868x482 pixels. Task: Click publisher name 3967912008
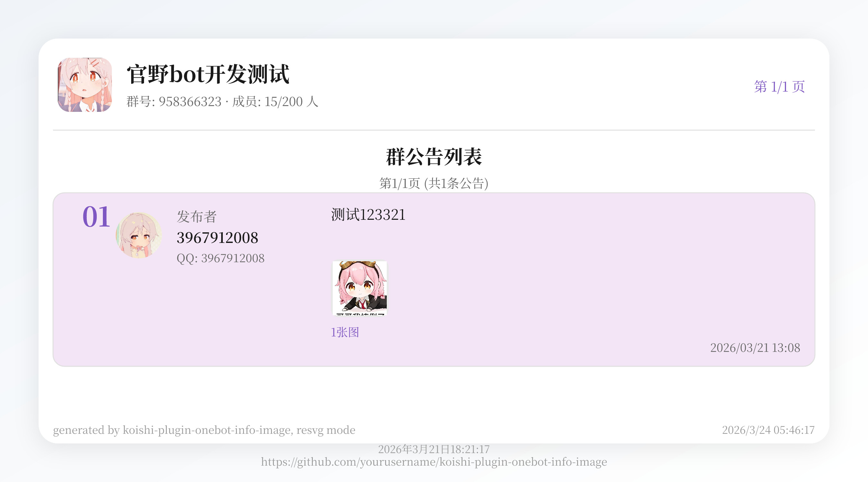coord(217,238)
